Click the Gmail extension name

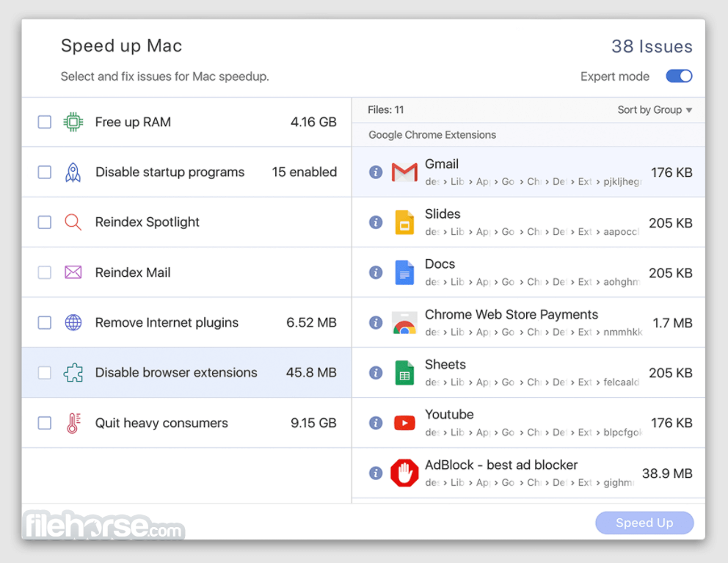pyautogui.click(x=442, y=164)
